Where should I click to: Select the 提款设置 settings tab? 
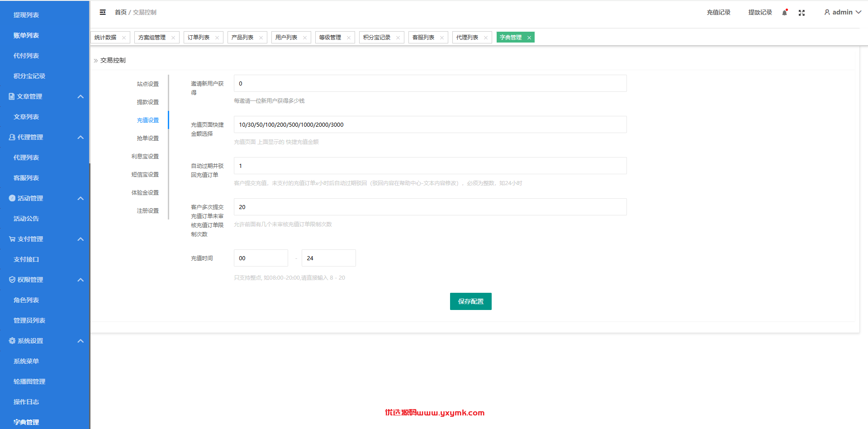click(x=148, y=102)
